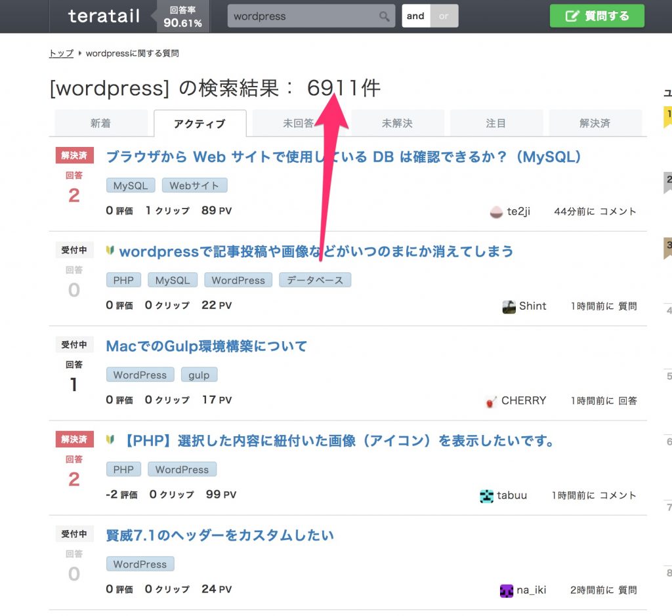The image size is (672, 616).
Task: Click the wordpress search input field
Action: 302,16
